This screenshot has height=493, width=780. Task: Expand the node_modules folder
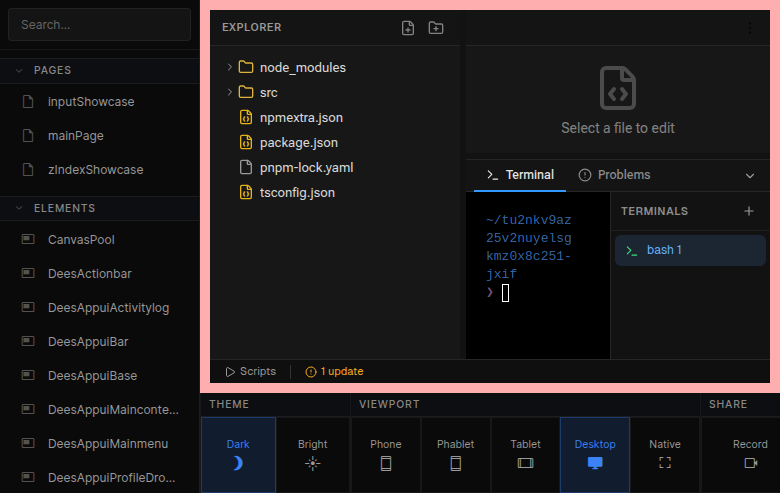[x=229, y=67]
